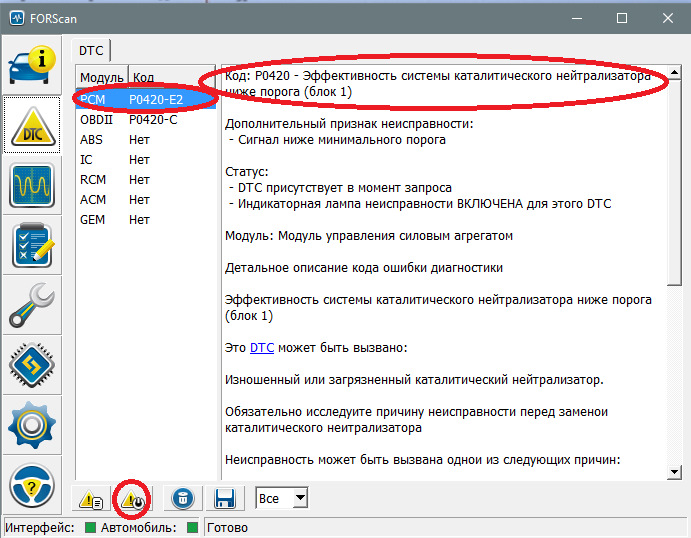
Task: Sort by the Код column header
Action: (173, 78)
